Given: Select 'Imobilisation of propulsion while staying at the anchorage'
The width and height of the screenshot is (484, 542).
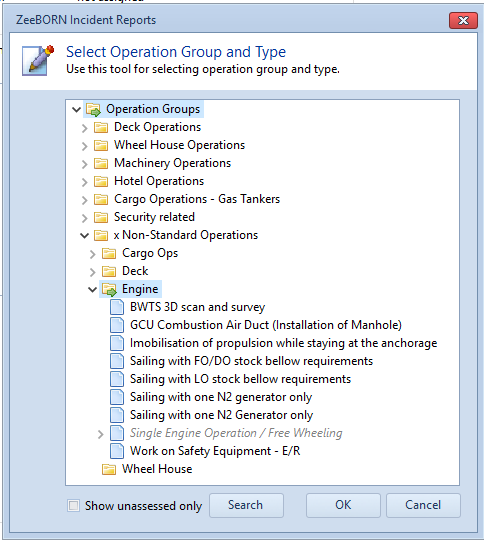Looking at the screenshot, I should 283,343.
